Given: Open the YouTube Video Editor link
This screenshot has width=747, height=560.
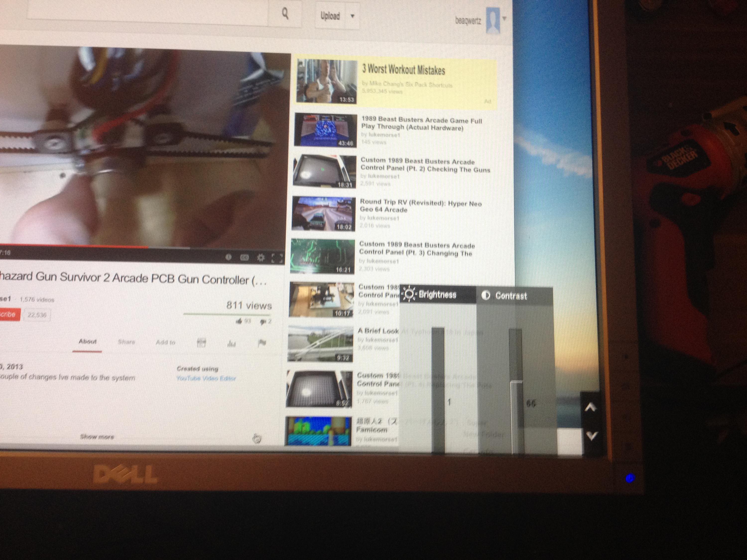Looking at the screenshot, I should [206, 378].
